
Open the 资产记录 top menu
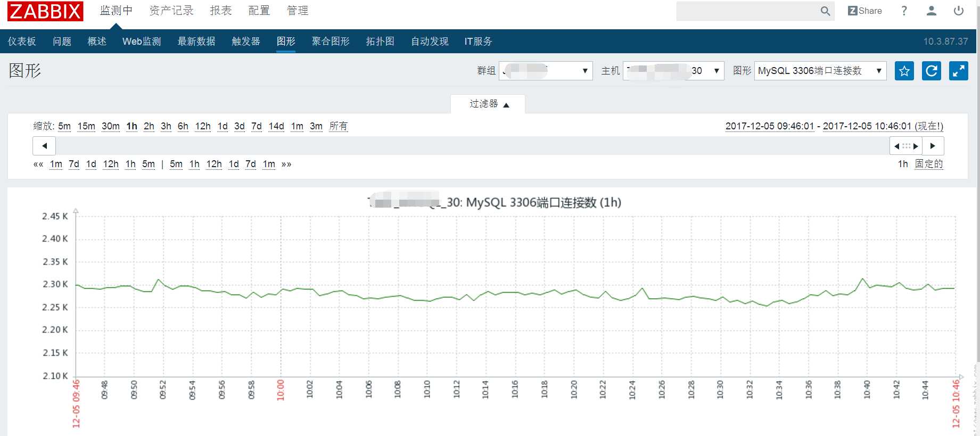[171, 11]
